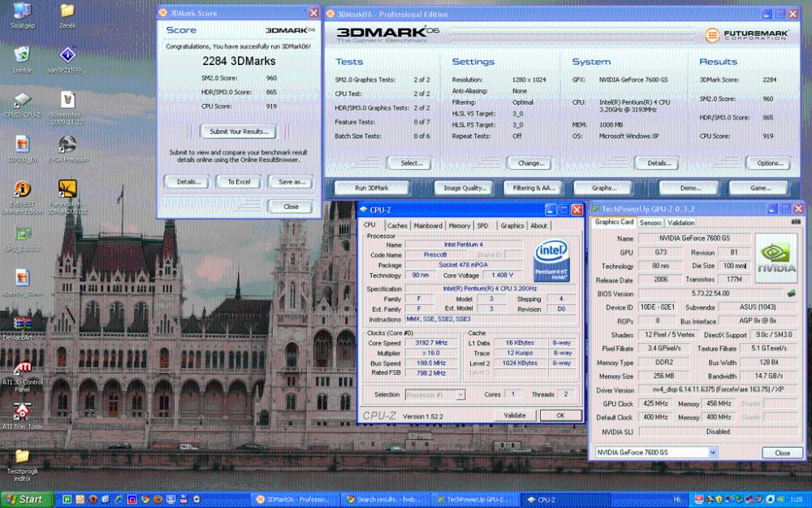Click OK button in CPU-Z
The height and width of the screenshot is (508, 812).
pos(561,415)
